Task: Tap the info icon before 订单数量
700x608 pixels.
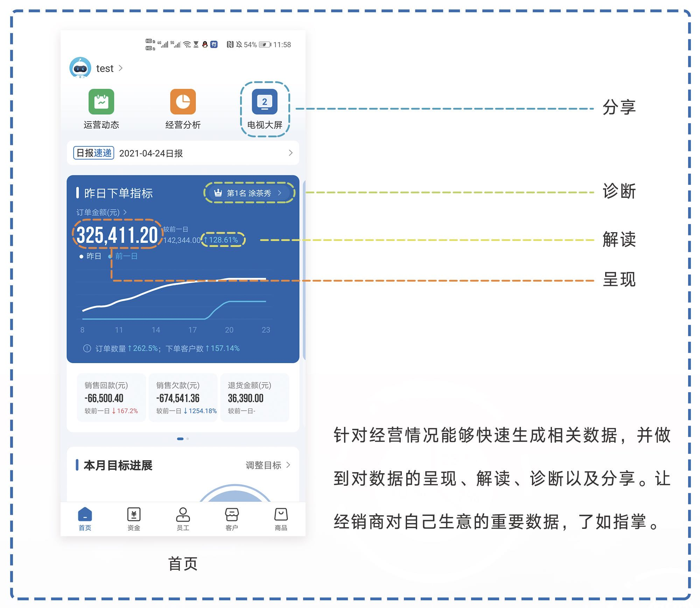Action: [87, 348]
